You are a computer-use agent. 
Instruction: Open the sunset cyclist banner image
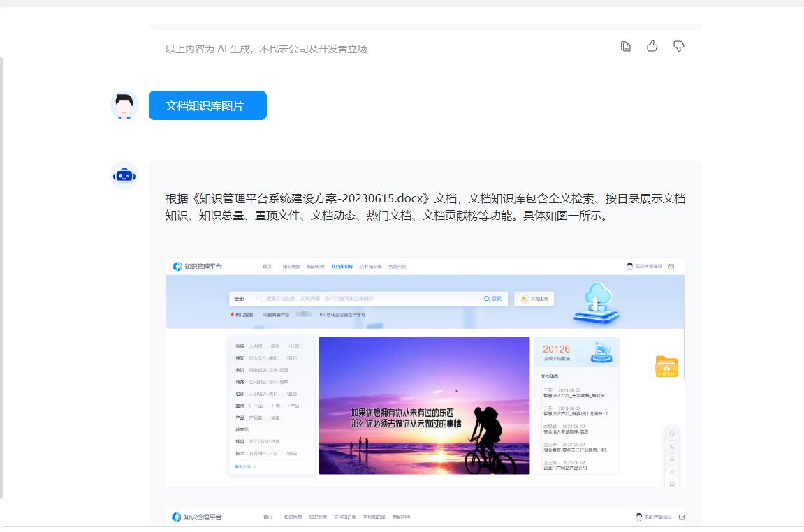click(424, 405)
